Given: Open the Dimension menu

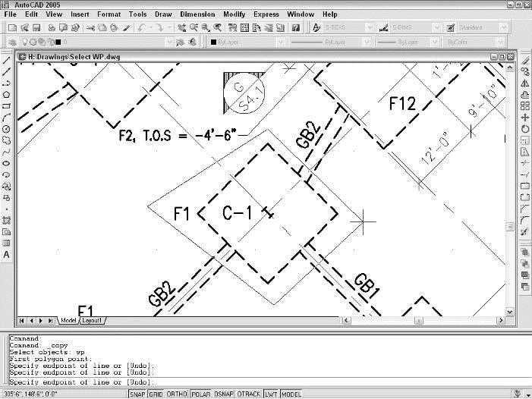Looking at the screenshot, I should pos(197,14).
